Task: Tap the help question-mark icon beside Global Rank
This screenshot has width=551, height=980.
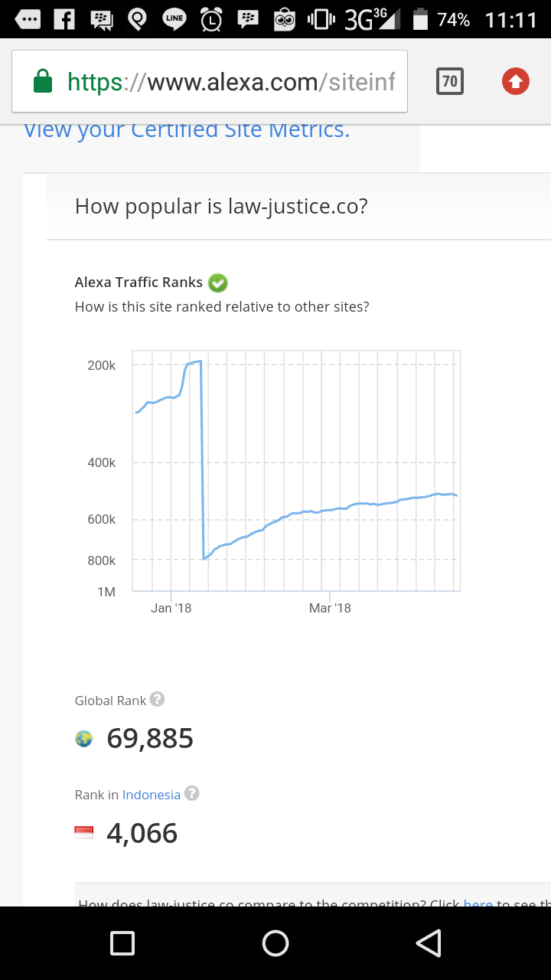Action: [157, 698]
